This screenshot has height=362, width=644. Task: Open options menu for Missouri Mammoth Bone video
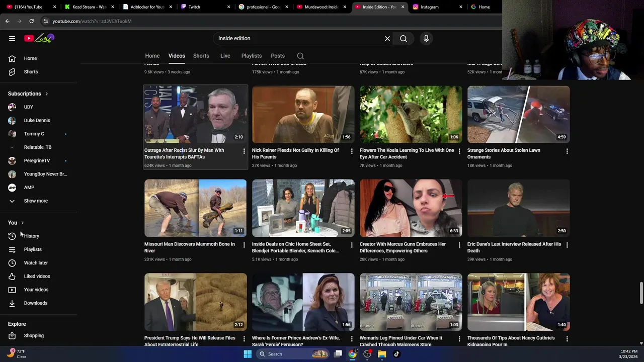244,245
